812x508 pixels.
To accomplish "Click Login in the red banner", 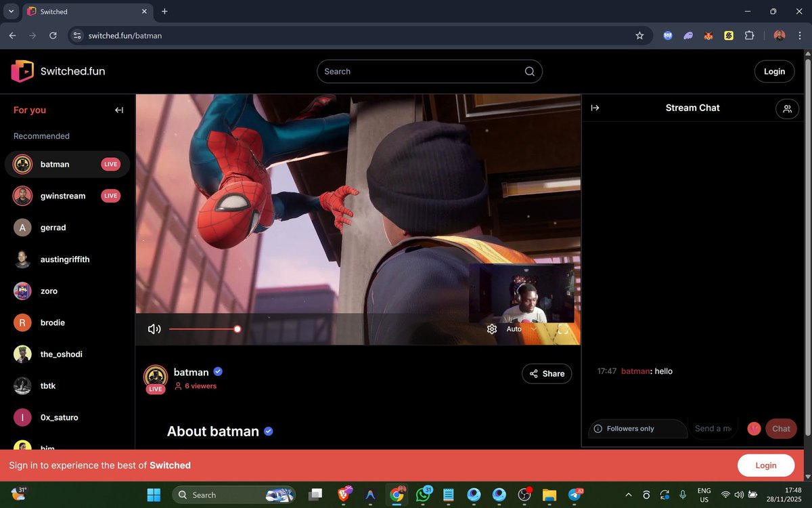I will tap(766, 465).
